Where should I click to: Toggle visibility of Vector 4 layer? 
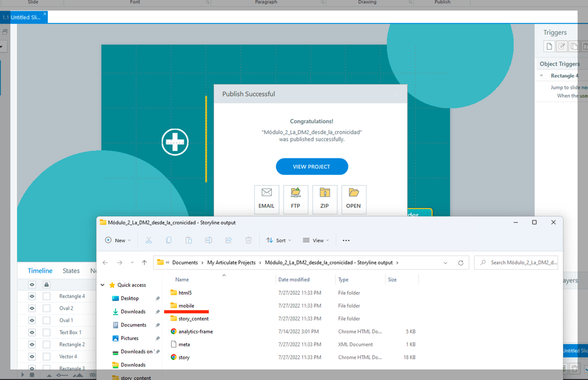coord(32,356)
